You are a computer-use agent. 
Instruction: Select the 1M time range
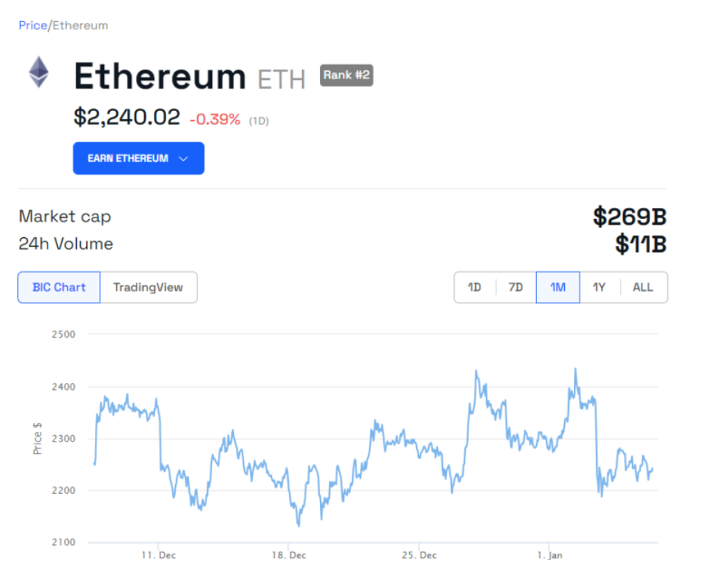[558, 287]
